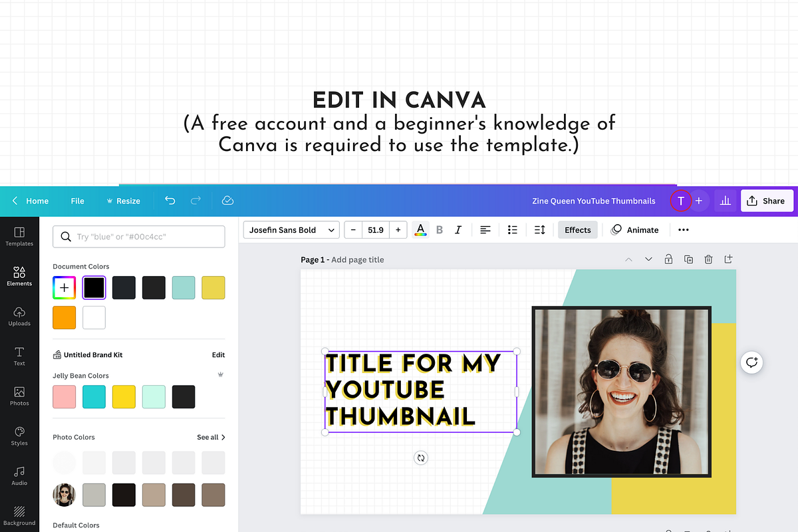
Task: Open the text color picker
Action: point(420,230)
